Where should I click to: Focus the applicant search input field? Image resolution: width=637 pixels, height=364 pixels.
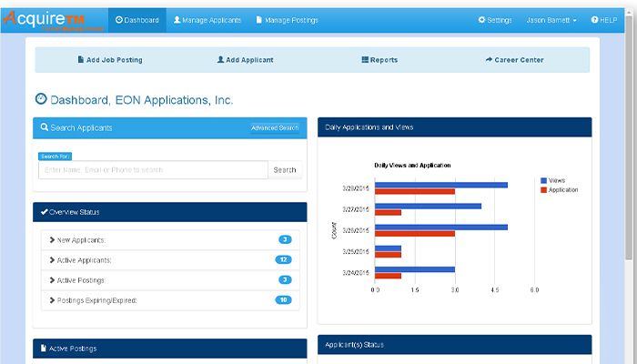click(153, 170)
